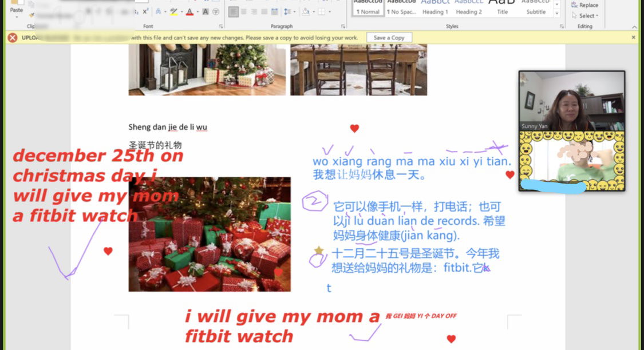Center the paragraph text
Screen dimensions: 644x350
(x=243, y=11)
